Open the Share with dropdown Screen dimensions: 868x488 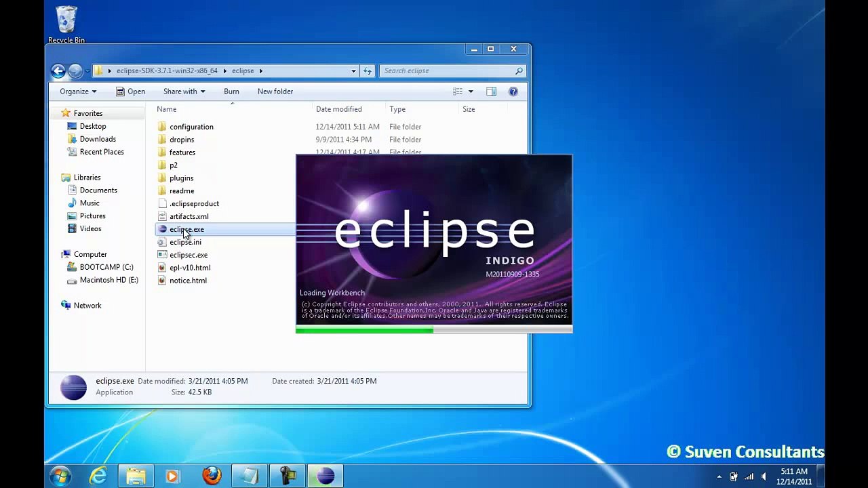pos(184,91)
